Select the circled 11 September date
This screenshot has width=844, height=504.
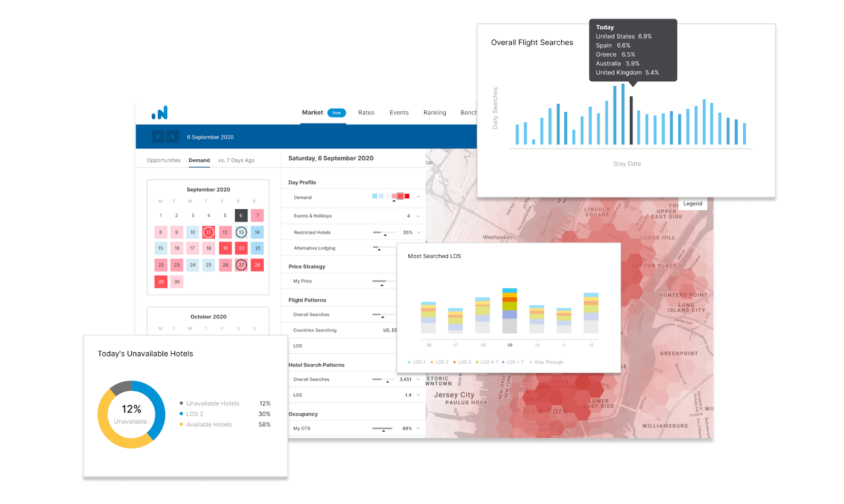[x=208, y=232]
